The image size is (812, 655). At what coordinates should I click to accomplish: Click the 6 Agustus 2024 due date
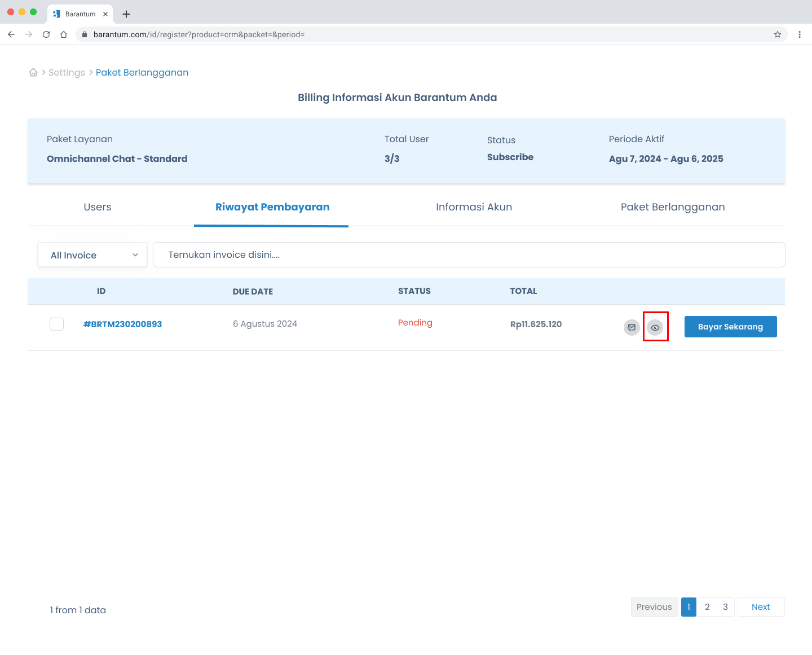[x=265, y=324]
